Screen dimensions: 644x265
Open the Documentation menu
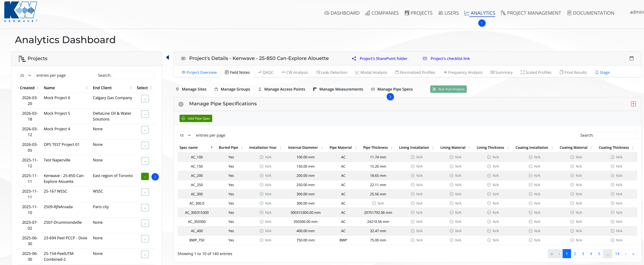click(x=591, y=13)
